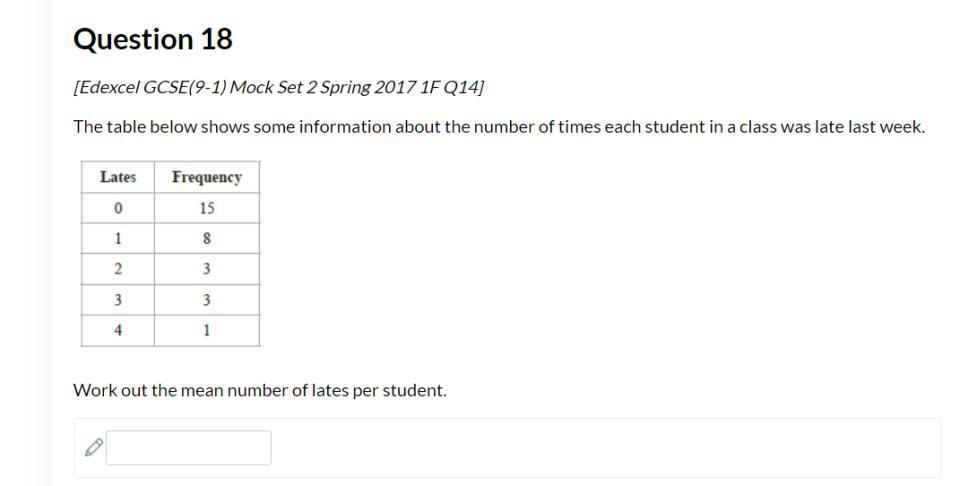This screenshot has width=960, height=486.
Task: Click 'Edexcel' in the source reference line
Action: tap(109, 87)
